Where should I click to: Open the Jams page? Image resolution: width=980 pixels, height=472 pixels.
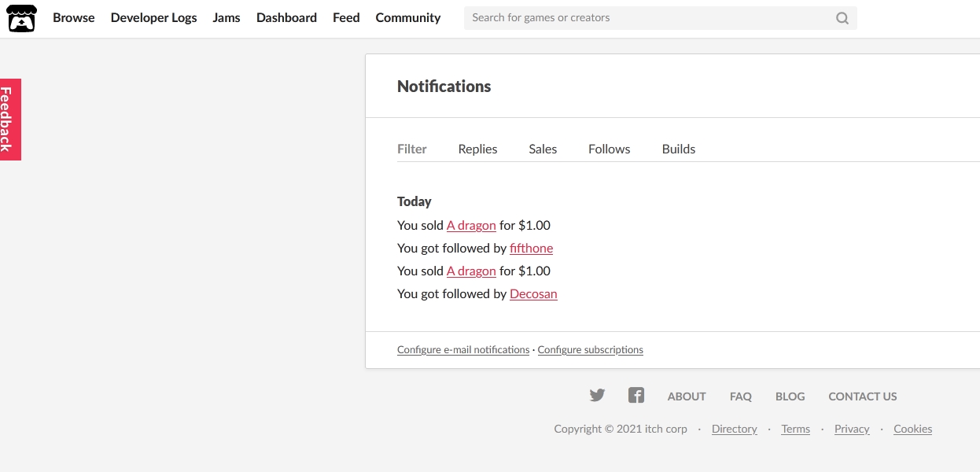pyautogui.click(x=227, y=17)
